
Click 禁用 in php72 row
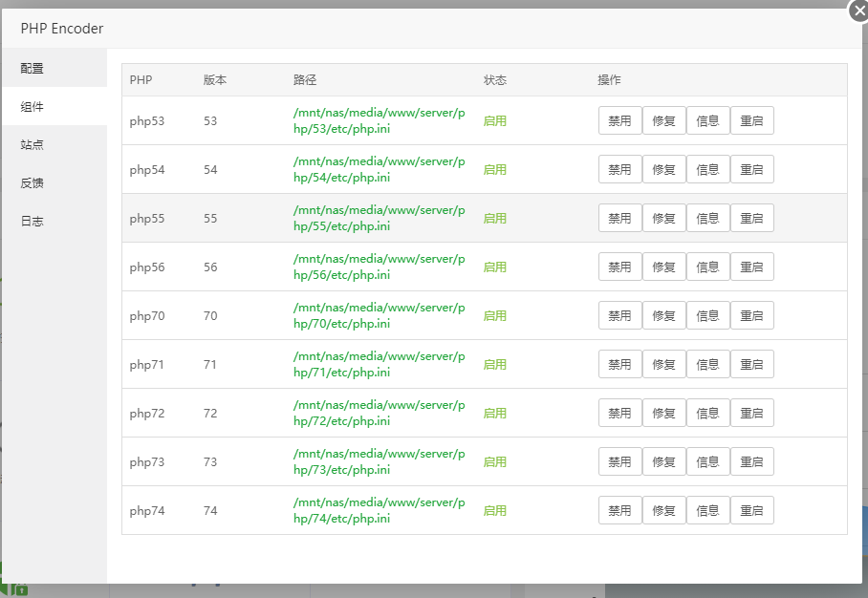pos(620,413)
